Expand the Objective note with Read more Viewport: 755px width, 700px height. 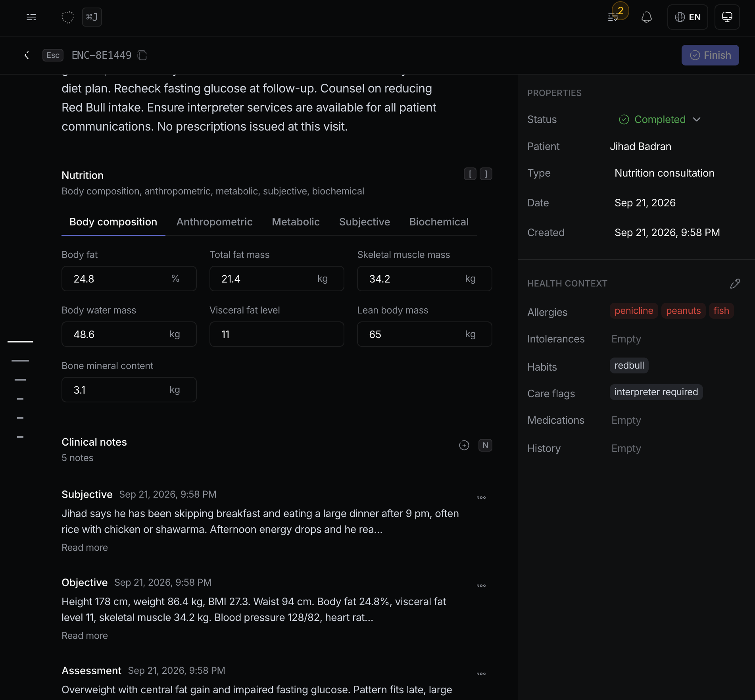coord(85,636)
